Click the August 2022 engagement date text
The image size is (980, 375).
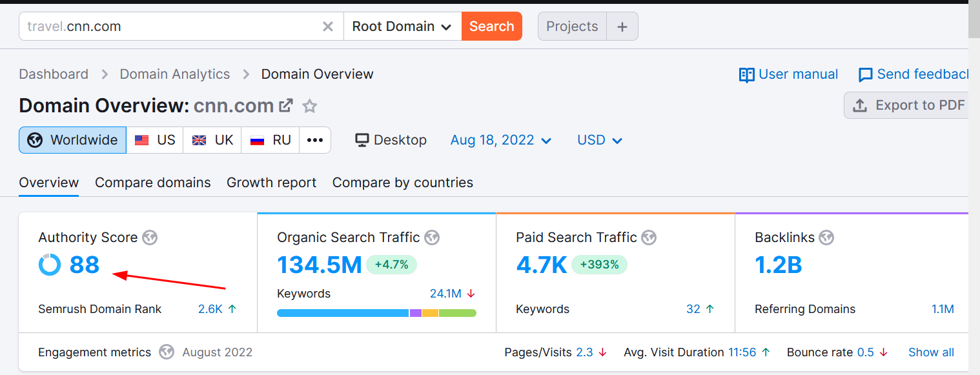(218, 352)
